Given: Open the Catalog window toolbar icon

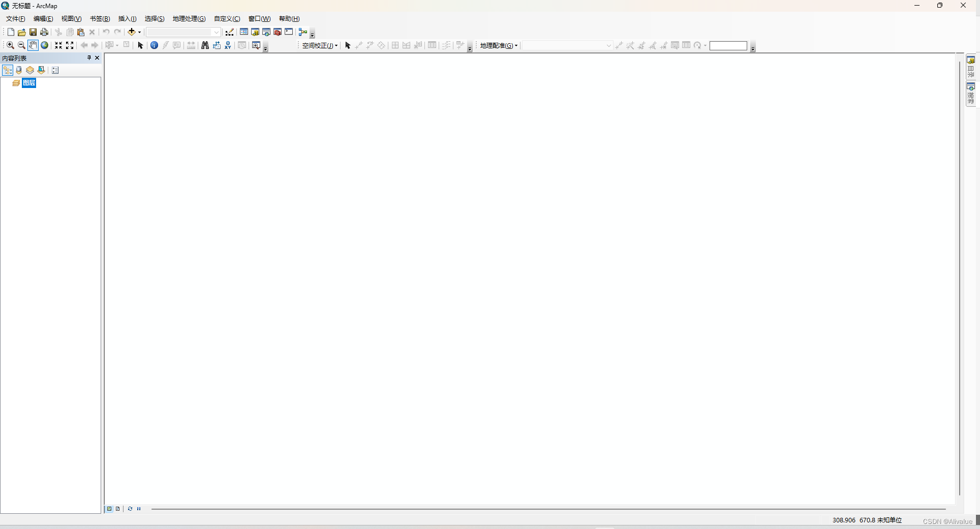Looking at the screenshot, I should pos(255,32).
